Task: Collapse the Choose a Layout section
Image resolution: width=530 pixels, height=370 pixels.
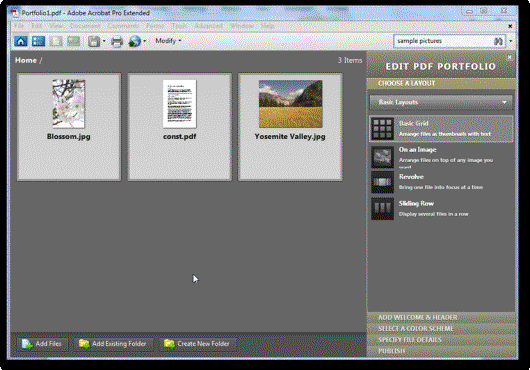Action: 441,83
